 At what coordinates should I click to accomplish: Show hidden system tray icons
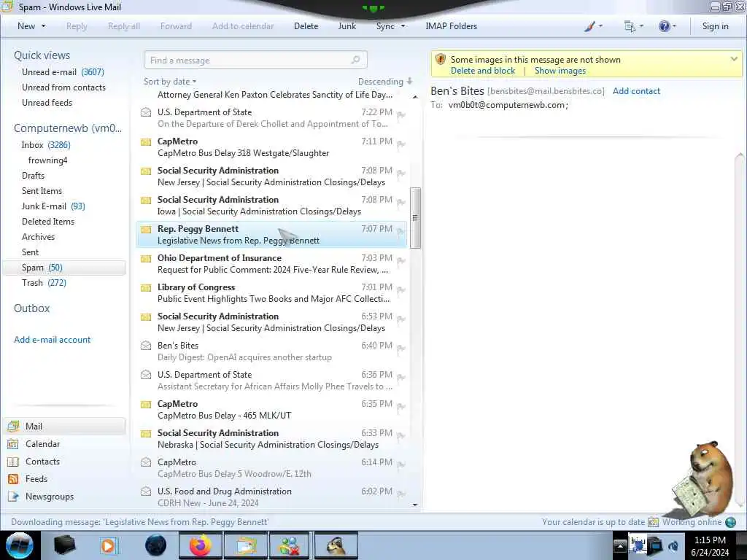coord(620,545)
